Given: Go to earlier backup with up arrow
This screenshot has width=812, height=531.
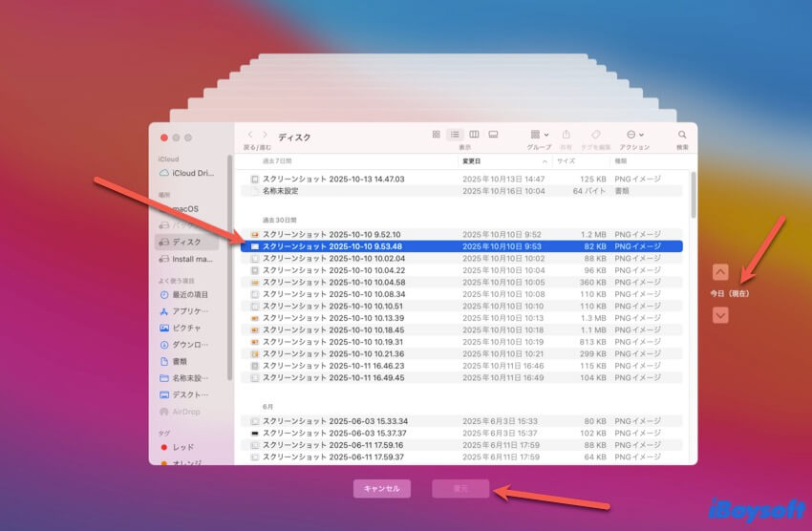Looking at the screenshot, I should click(720, 271).
